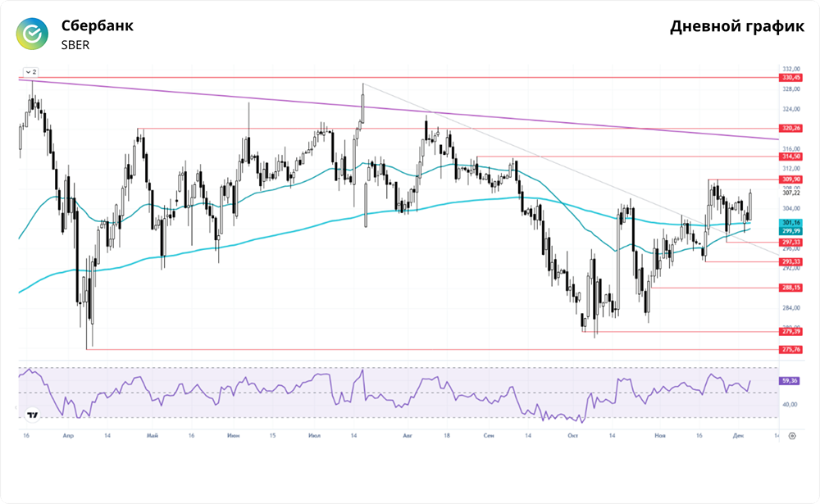Click the Дневной график heading
Viewport: 820px width, 504px height.
737,26
